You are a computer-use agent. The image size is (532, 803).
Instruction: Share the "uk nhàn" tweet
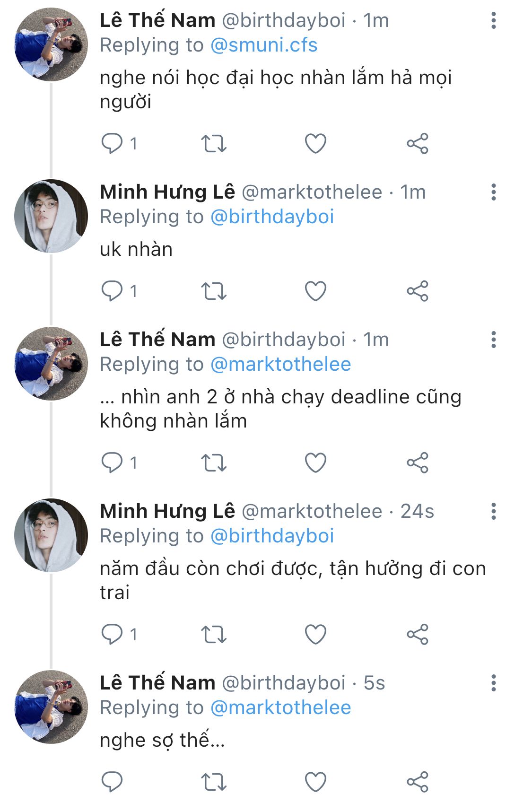point(417,291)
